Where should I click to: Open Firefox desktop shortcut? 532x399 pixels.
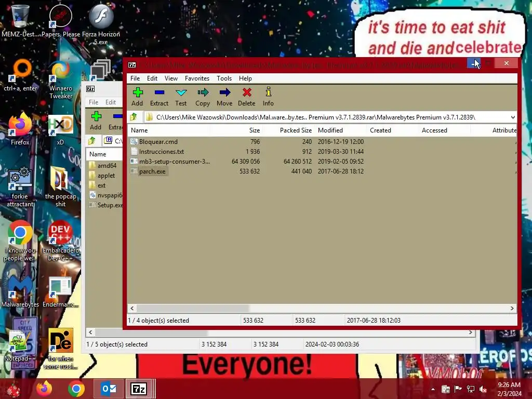click(20, 129)
